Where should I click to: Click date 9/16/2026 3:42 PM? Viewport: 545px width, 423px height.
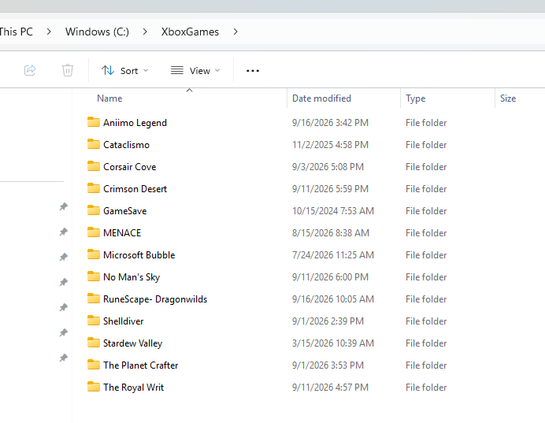click(x=330, y=123)
